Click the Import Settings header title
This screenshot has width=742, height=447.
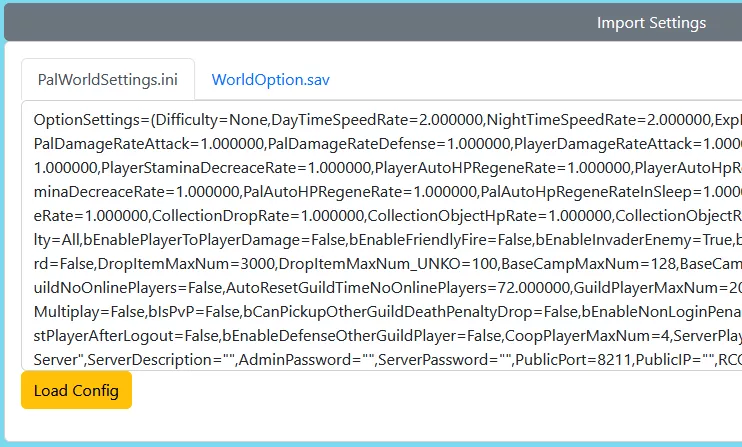(x=651, y=23)
